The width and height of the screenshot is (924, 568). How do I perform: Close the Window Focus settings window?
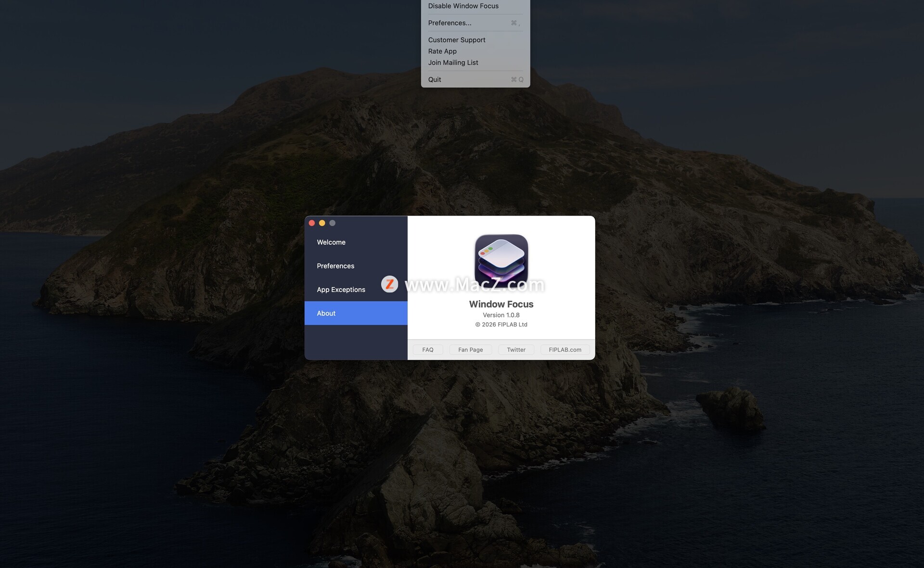click(x=312, y=223)
